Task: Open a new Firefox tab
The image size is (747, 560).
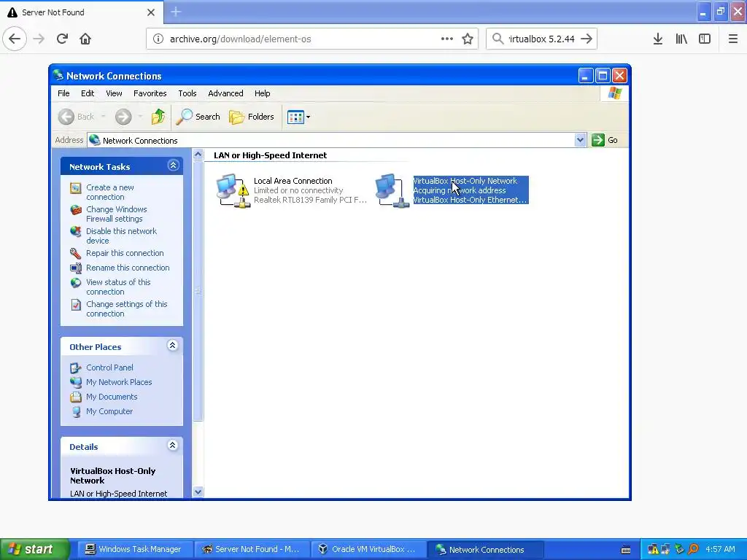Action: (x=176, y=12)
